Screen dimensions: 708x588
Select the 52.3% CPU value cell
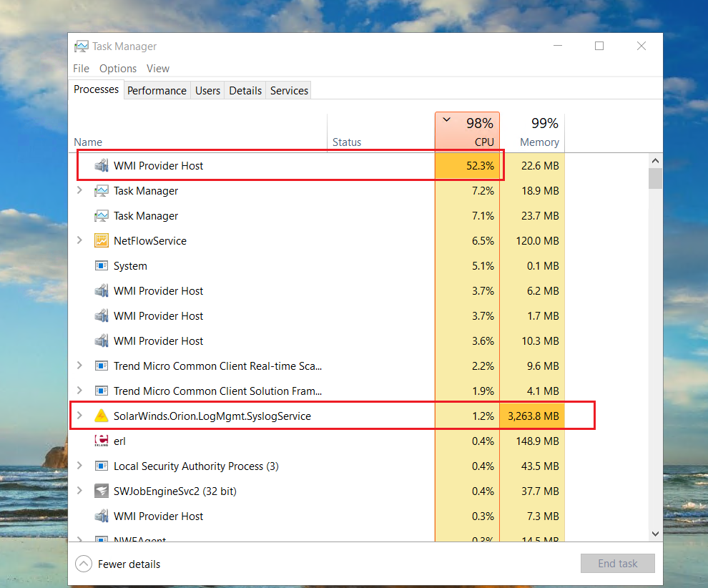pyautogui.click(x=467, y=166)
